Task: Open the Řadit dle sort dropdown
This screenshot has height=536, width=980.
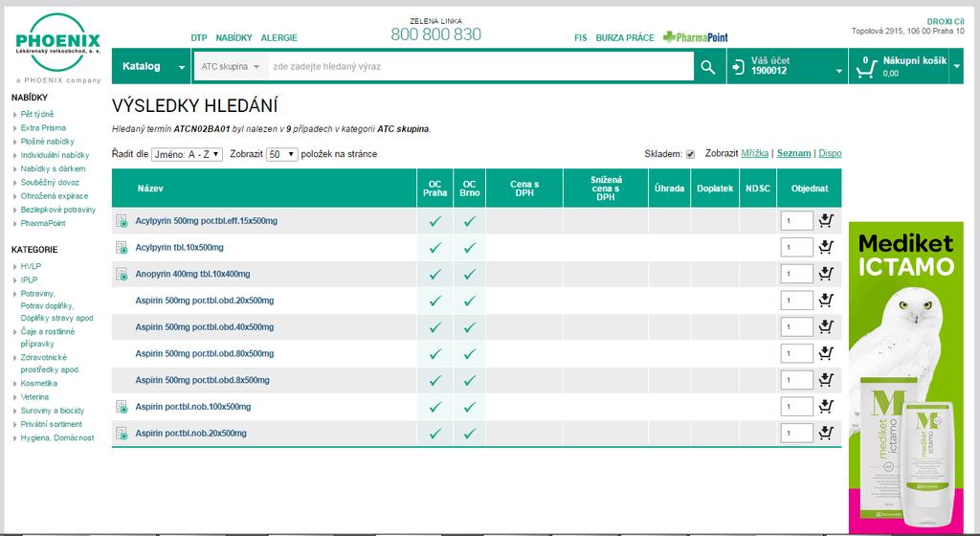Action: (187, 154)
